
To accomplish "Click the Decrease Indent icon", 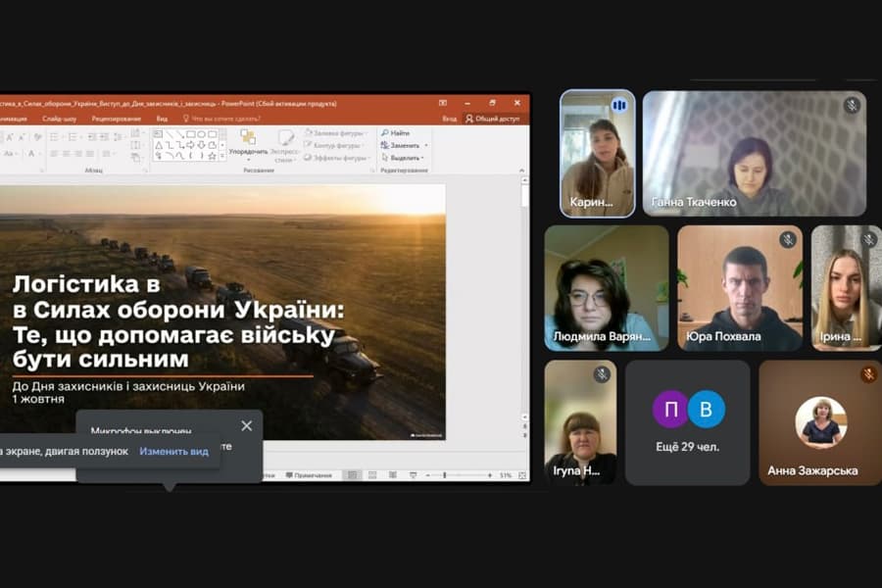I will point(92,137).
